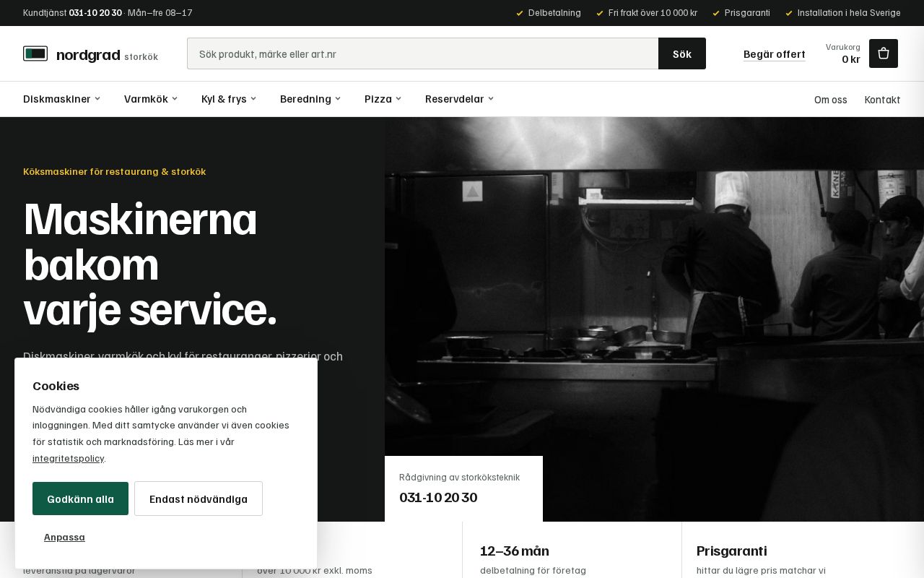Screen dimensions: 924x578
Task: Click Rådgivning av storköksteknik label
Action: [459, 478]
